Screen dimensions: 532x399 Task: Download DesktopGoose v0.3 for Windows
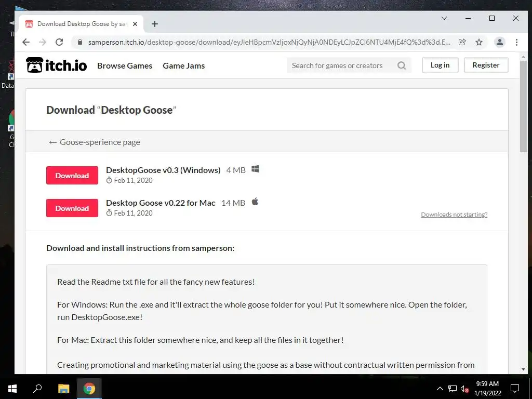click(72, 176)
